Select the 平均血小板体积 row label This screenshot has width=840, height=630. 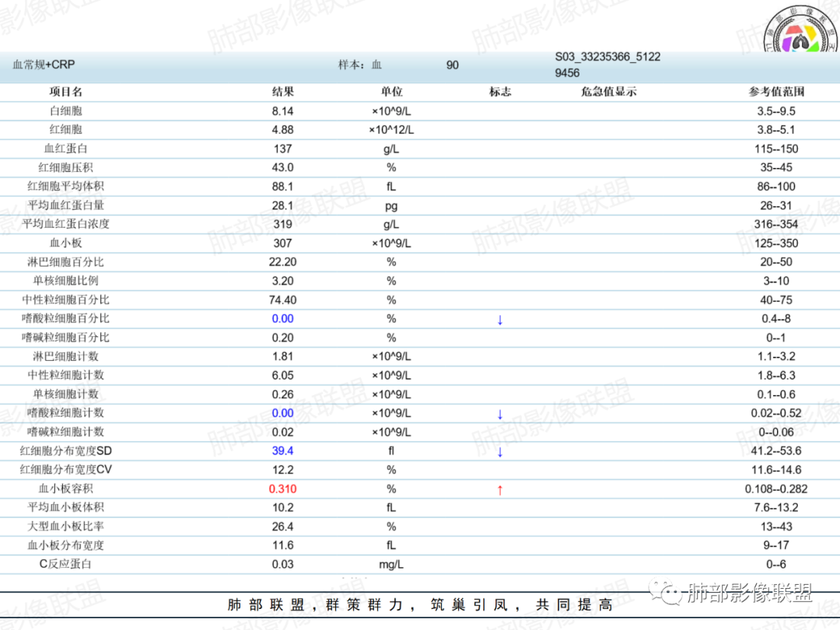click(66, 507)
